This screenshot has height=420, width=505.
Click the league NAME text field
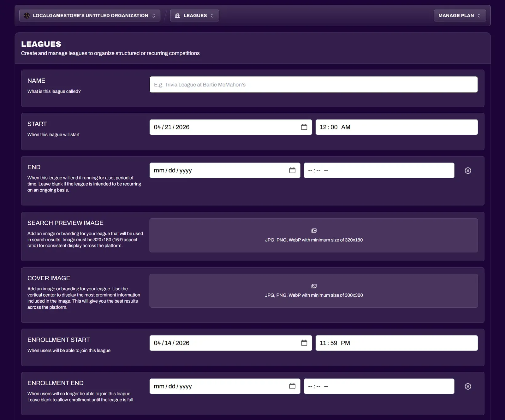313,84
